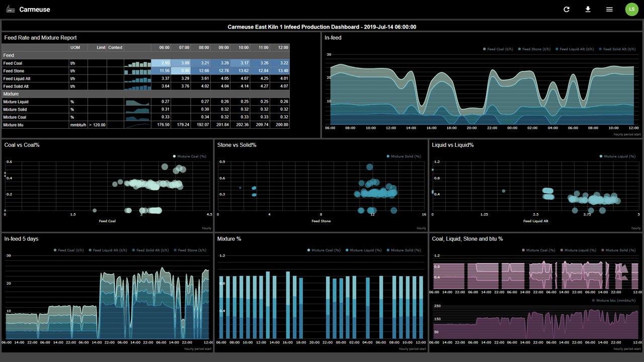Click the Feed Coal 2.95 cell
Image resolution: width=644 pixels, height=362 pixels.
pyautogui.click(x=161, y=63)
